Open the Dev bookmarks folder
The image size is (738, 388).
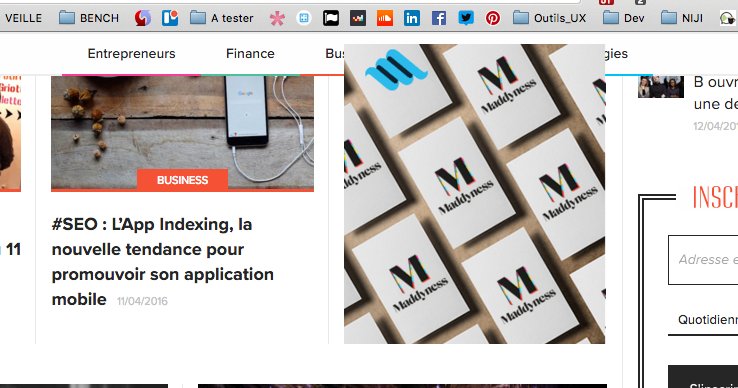click(x=624, y=18)
